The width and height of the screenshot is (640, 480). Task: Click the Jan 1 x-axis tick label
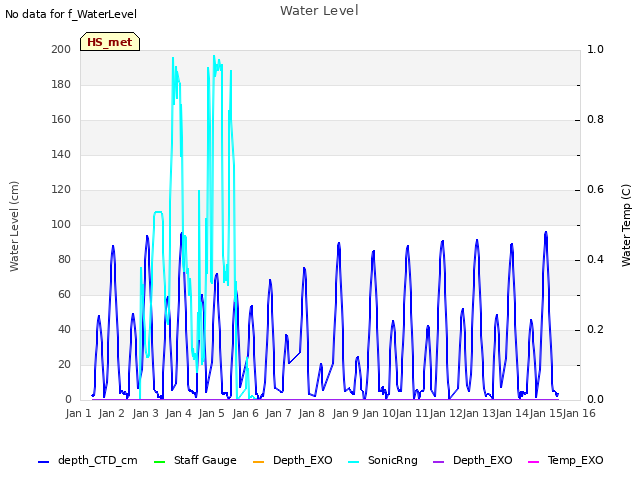pos(78,413)
